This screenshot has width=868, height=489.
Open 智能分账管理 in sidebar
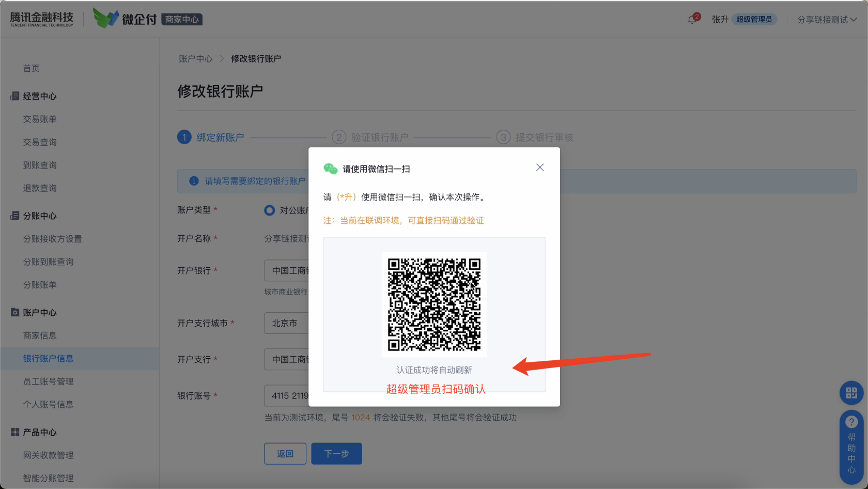pos(48,478)
